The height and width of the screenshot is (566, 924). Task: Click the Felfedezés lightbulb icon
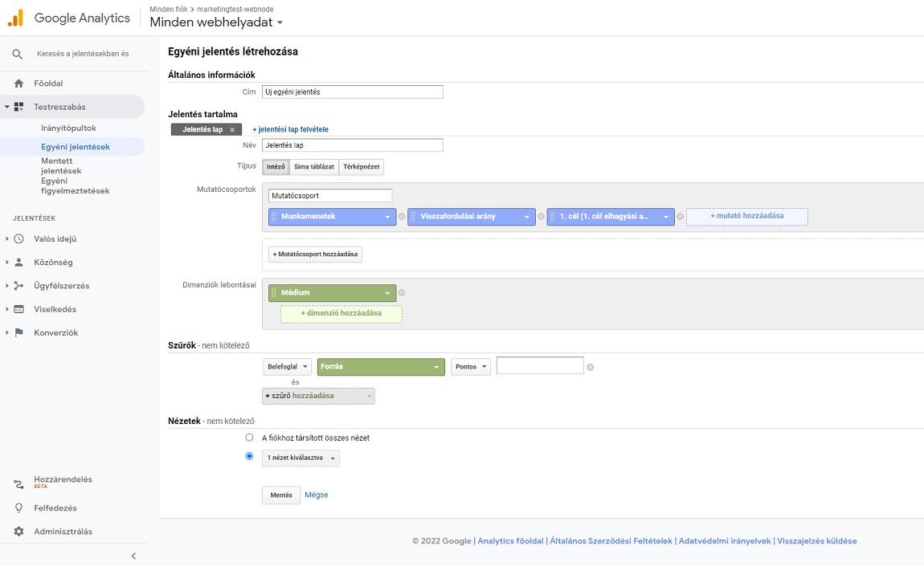click(18, 508)
